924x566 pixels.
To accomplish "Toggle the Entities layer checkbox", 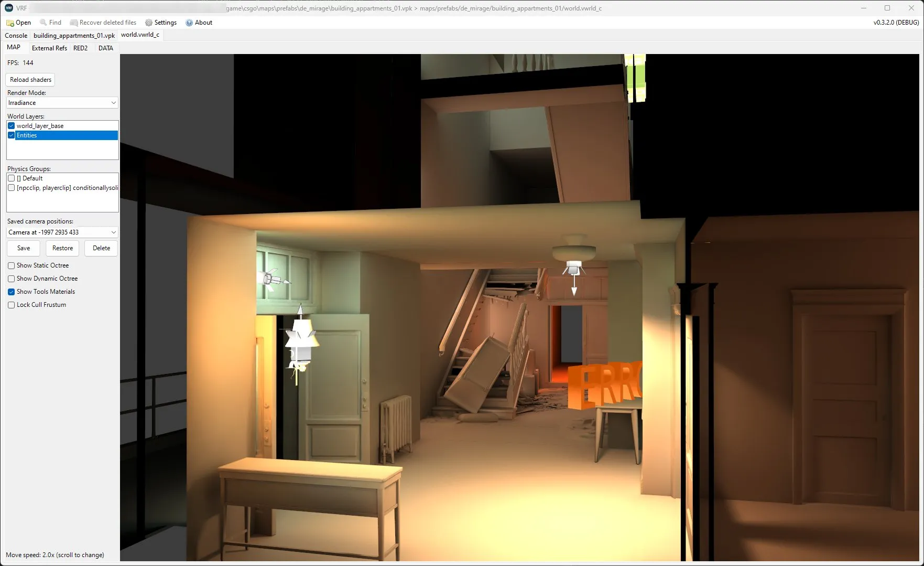I will 11,135.
